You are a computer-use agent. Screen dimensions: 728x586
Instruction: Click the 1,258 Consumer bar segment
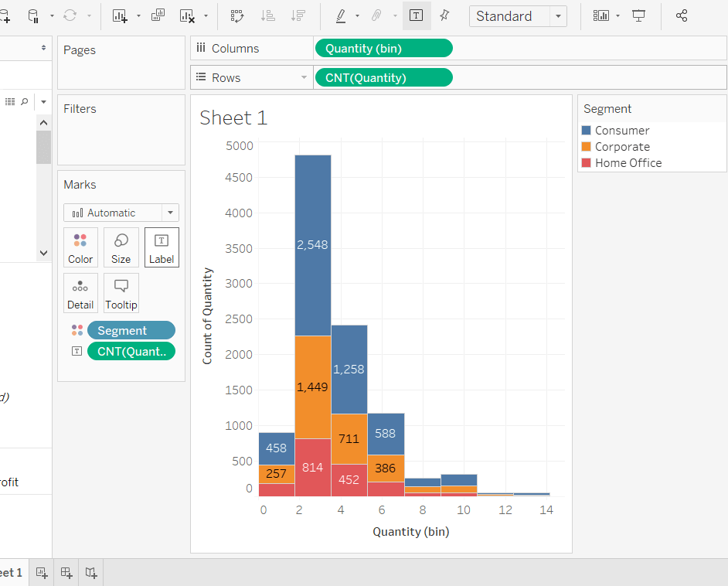(x=349, y=370)
